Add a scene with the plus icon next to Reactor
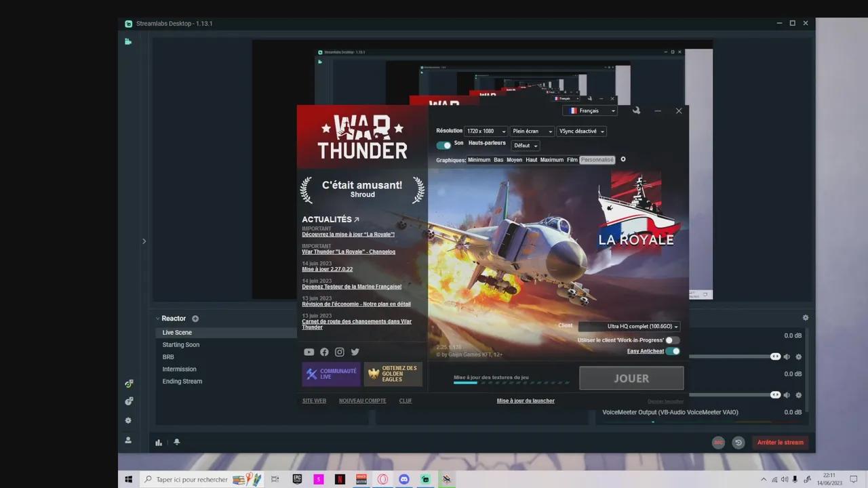This screenshot has width=868, height=488. 195,319
